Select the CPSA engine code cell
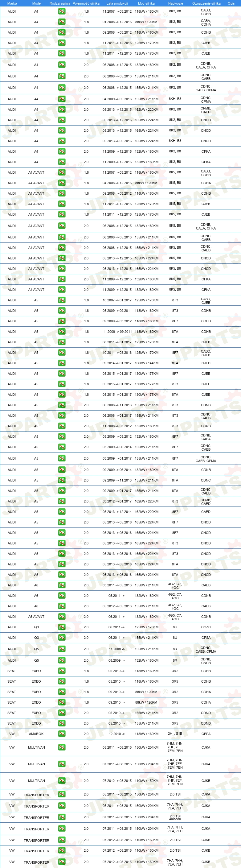Image resolution: width=241 pixels, height=868 pixels. point(206,638)
